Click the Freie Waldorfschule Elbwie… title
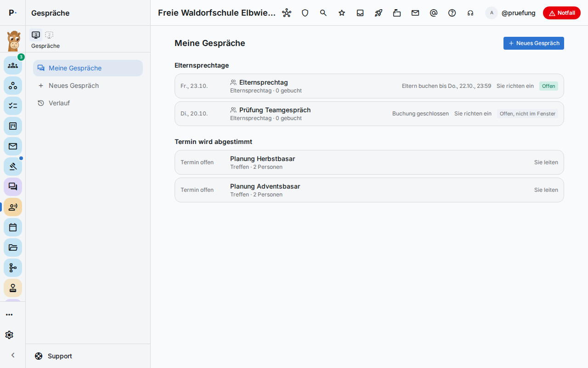 pos(217,13)
